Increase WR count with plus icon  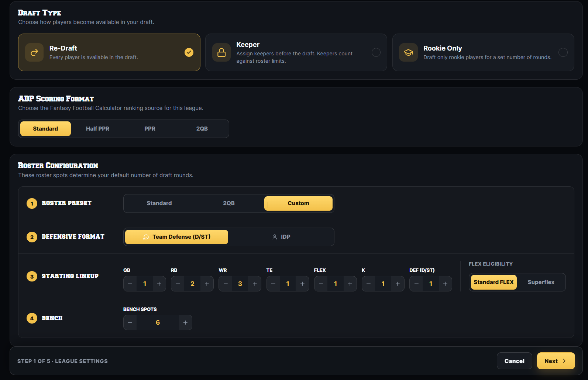point(255,284)
